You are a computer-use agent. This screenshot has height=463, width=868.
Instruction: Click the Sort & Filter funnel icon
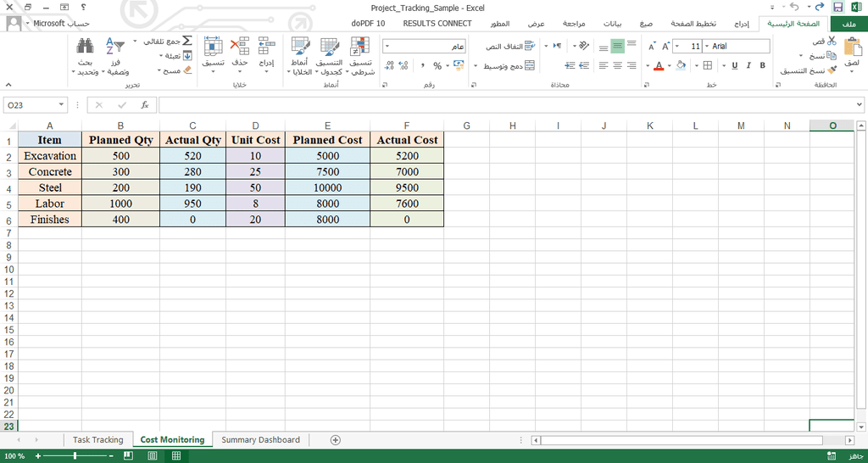coord(117,47)
